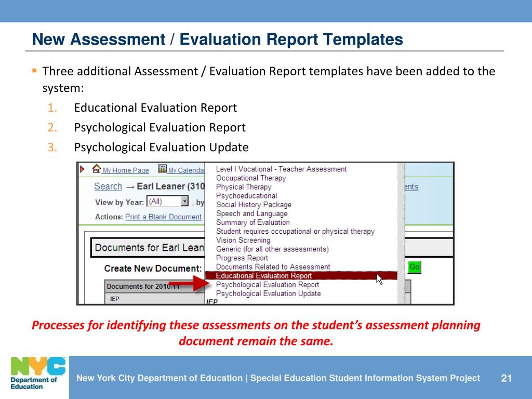Select highlighted Educational Evaluation Report
This screenshot has width=532, height=399.
point(301,276)
